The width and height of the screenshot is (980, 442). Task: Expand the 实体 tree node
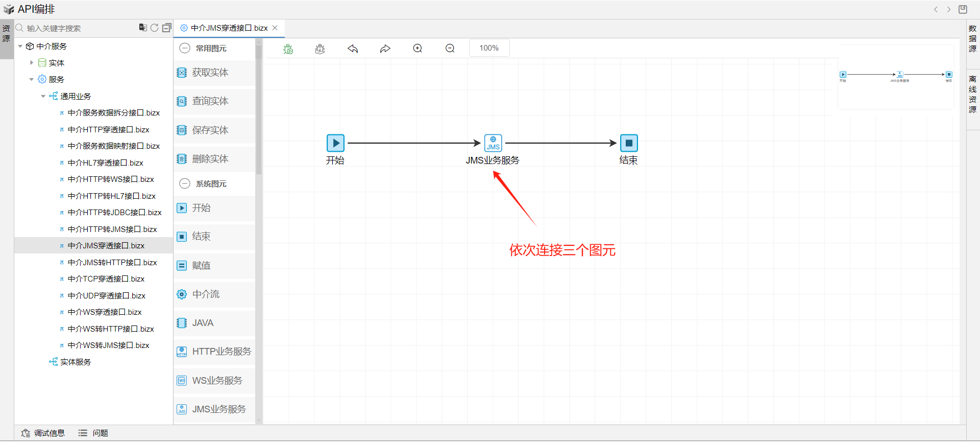(x=32, y=63)
